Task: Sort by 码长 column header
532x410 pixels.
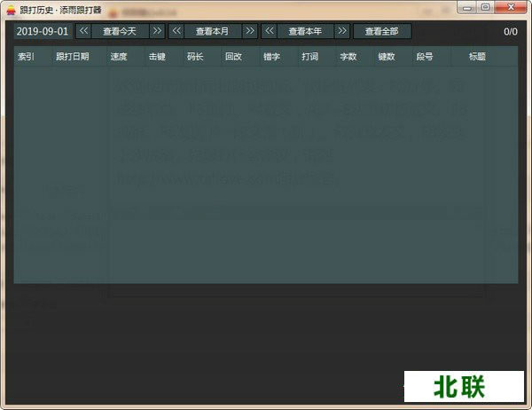Action: point(195,56)
